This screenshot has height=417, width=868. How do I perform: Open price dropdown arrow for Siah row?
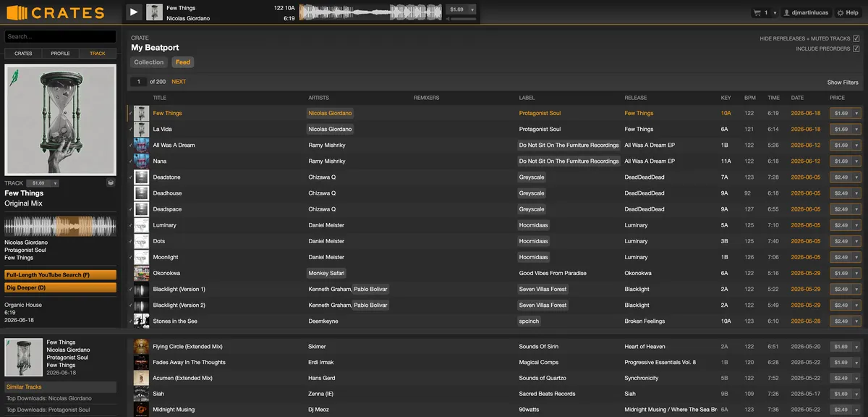pos(856,394)
